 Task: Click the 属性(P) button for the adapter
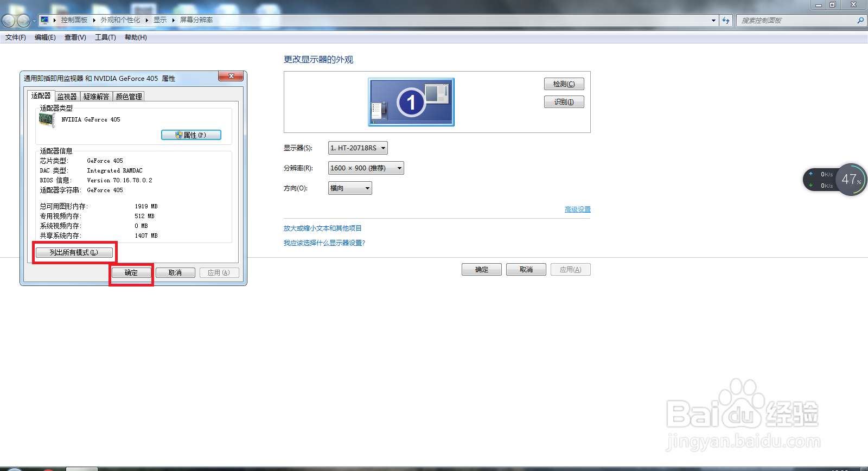coord(191,135)
